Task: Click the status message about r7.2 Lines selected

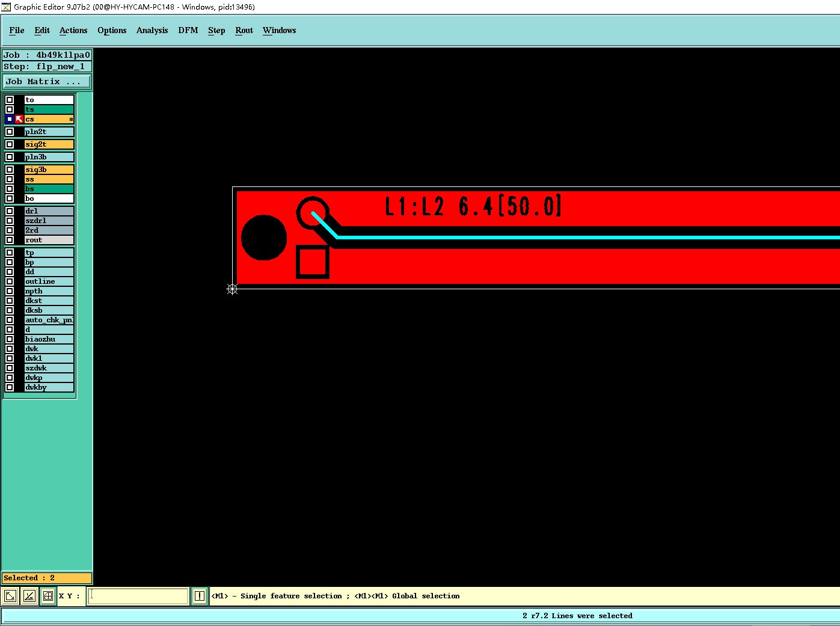Action: (577, 616)
